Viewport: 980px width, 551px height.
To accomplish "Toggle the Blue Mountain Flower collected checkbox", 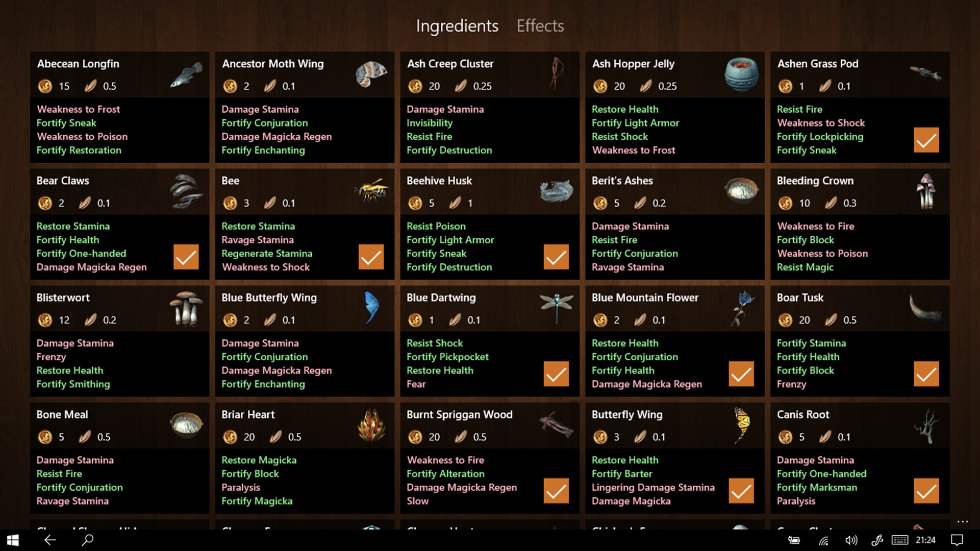I will click(x=740, y=374).
